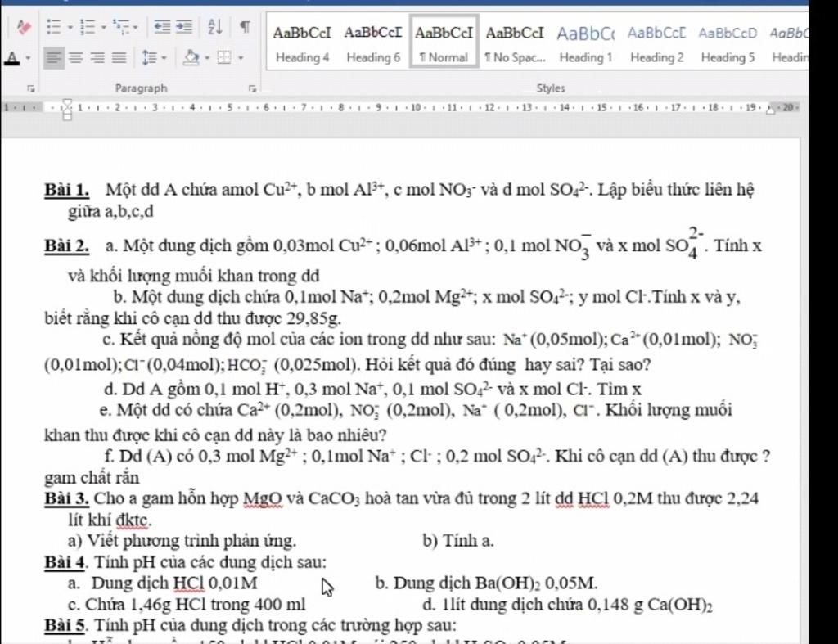Click the heading 'Bài 5'
This screenshot has width=838, height=644.
pyautogui.click(x=65, y=625)
